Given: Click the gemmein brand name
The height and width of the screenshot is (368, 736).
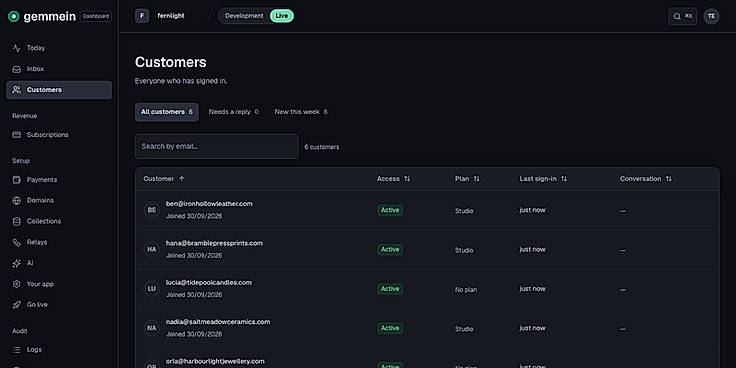Looking at the screenshot, I should [x=49, y=16].
